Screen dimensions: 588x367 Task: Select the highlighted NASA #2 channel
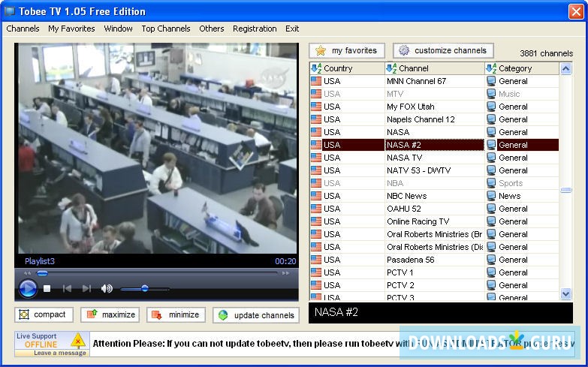(x=434, y=145)
